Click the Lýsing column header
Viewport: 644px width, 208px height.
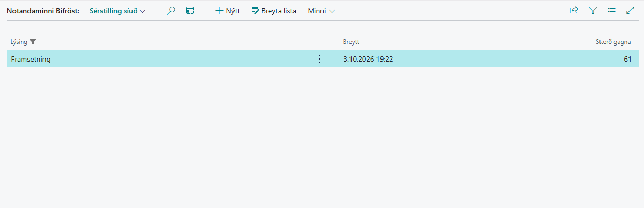point(19,41)
